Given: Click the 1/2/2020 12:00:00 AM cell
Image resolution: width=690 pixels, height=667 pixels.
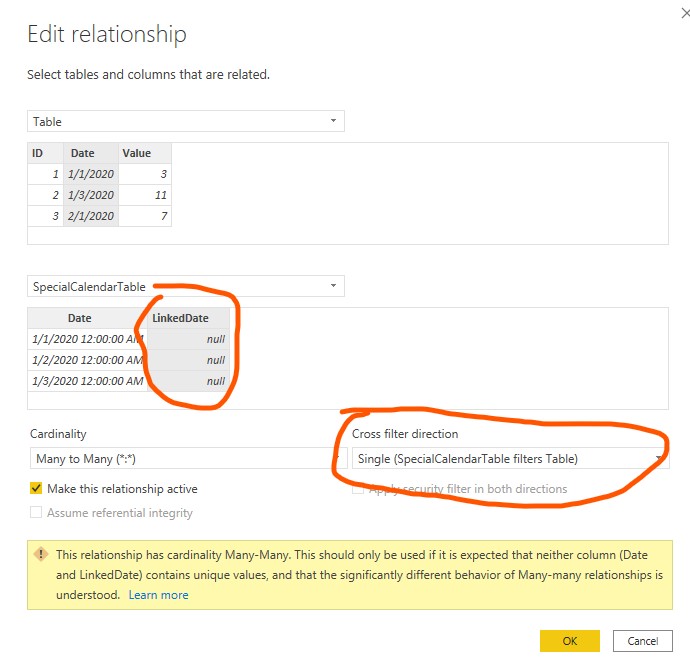Looking at the screenshot, I should pyautogui.click(x=88, y=360).
